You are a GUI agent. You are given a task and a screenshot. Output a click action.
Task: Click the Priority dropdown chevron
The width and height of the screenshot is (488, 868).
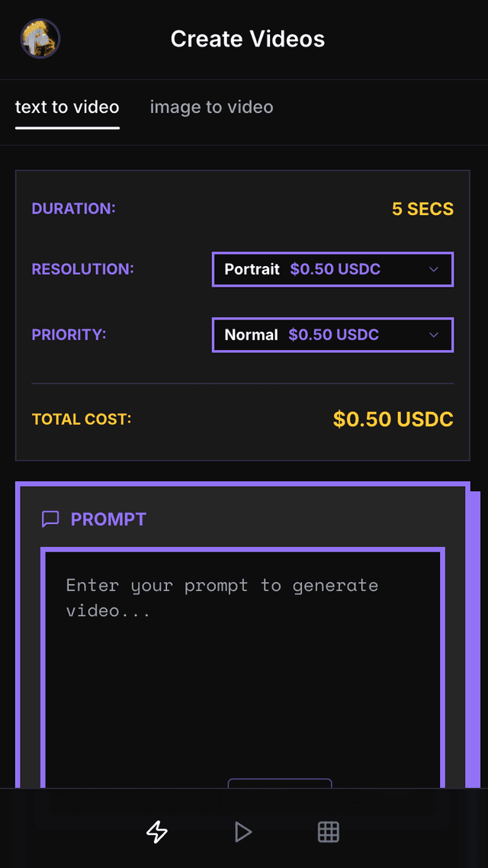point(433,335)
